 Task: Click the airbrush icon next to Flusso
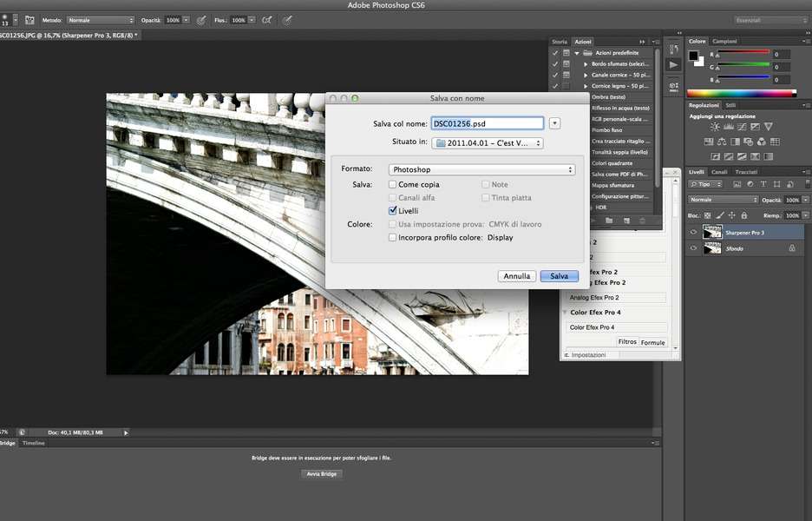(266, 20)
